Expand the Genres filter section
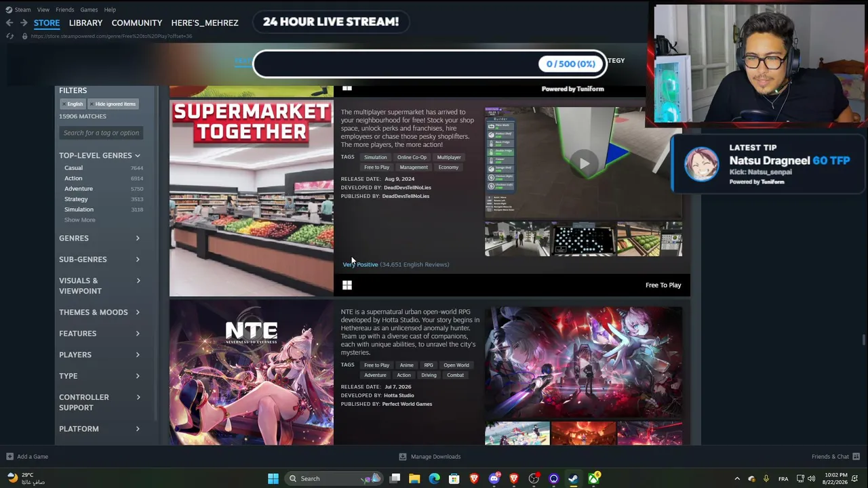This screenshot has height=488, width=868. pos(100,239)
